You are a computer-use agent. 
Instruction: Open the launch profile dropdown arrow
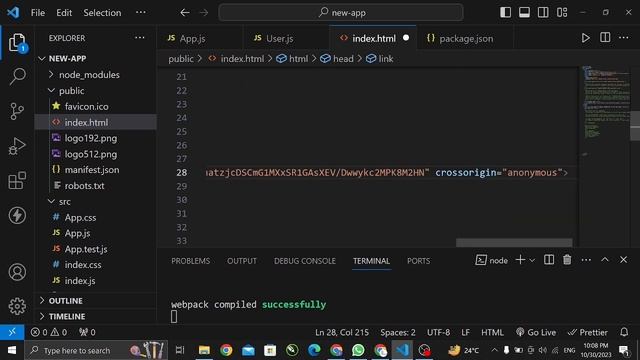(532, 260)
